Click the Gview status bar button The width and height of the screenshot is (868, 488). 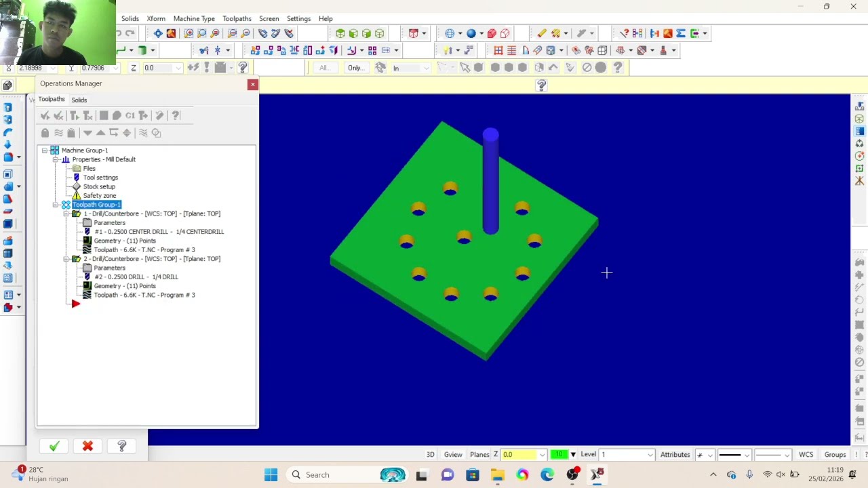click(453, 455)
